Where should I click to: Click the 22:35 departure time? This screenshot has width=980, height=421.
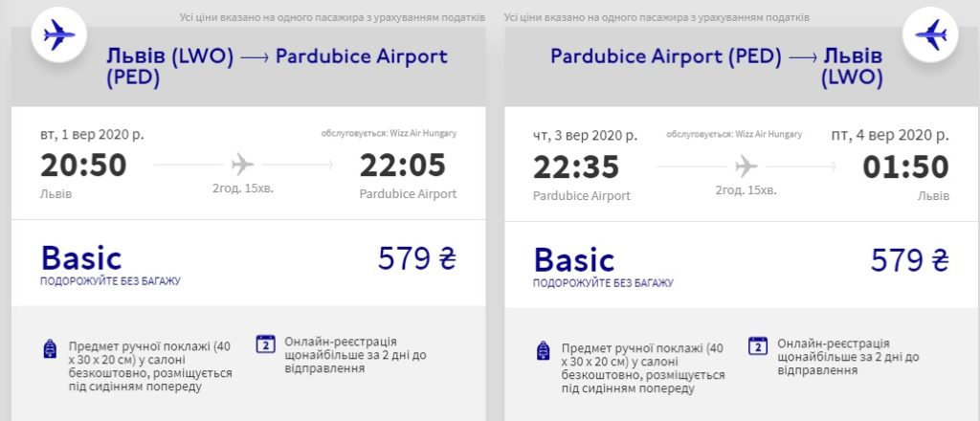click(576, 166)
